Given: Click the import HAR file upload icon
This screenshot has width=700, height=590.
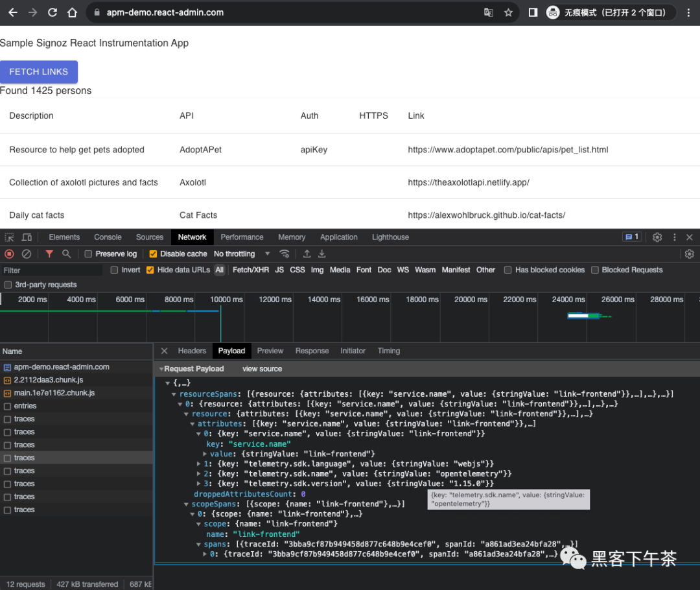Looking at the screenshot, I should tap(307, 254).
